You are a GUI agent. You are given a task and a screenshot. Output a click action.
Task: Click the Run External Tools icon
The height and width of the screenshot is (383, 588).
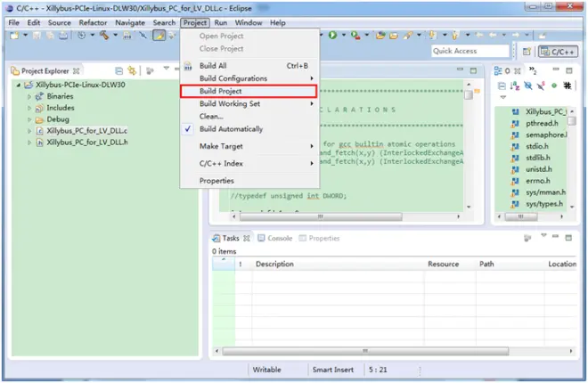tap(355, 36)
